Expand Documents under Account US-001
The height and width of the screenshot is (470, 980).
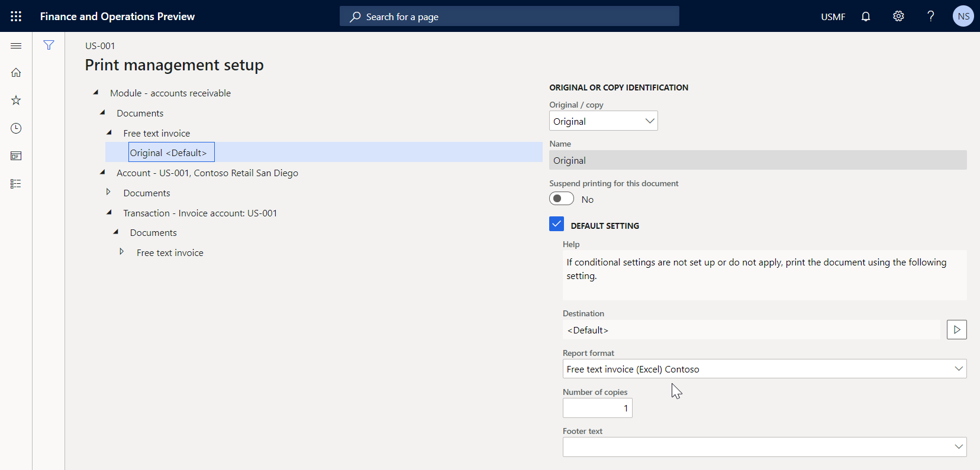108,192
